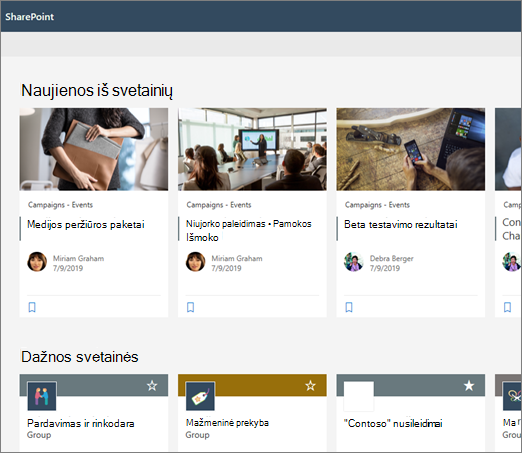
Task: Click the blank Contoso nusileidimai site logo
Action: pos(359,396)
